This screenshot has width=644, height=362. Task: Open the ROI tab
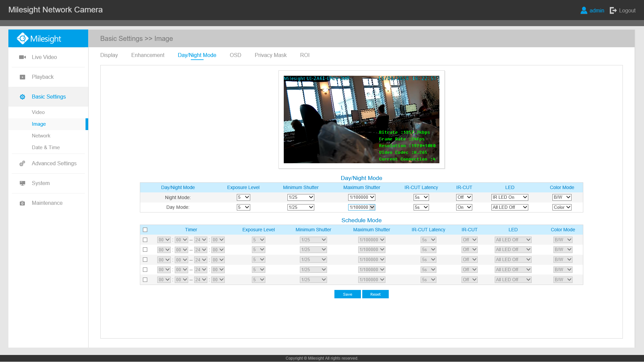[x=305, y=55]
